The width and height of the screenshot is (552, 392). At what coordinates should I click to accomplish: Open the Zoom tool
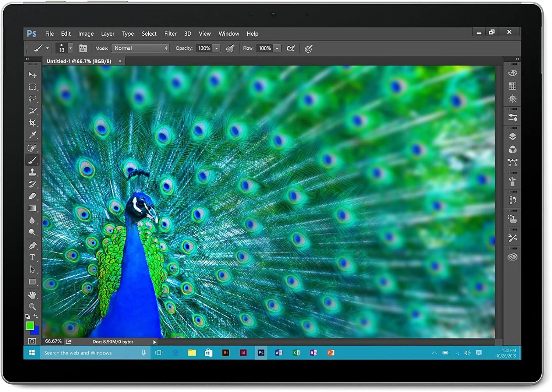coord(32,307)
